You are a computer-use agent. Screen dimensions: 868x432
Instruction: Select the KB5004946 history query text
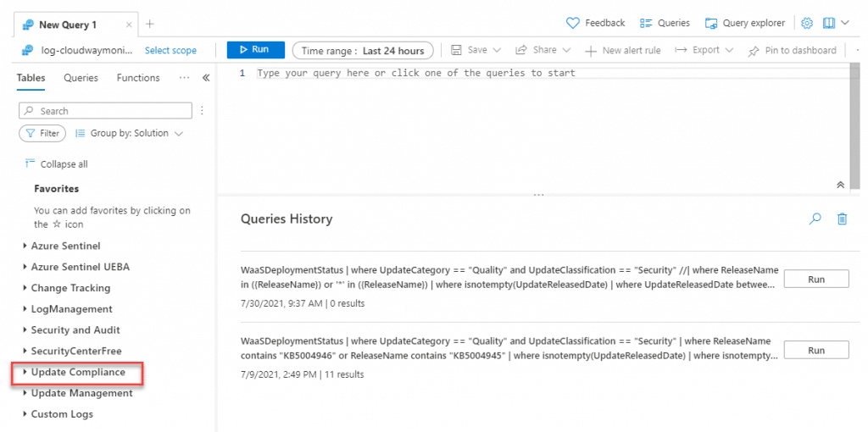pos(509,348)
